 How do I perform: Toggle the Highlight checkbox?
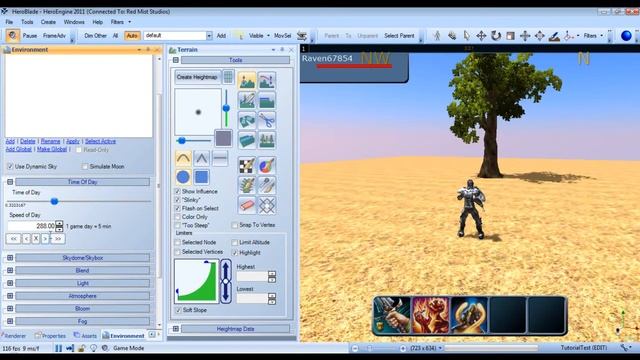click(x=235, y=253)
